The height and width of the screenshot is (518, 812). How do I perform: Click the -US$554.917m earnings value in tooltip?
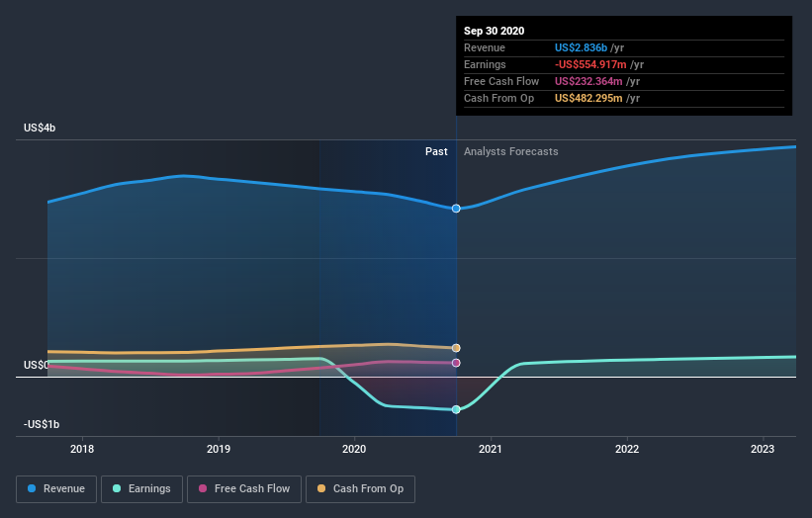click(x=590, y=64)
